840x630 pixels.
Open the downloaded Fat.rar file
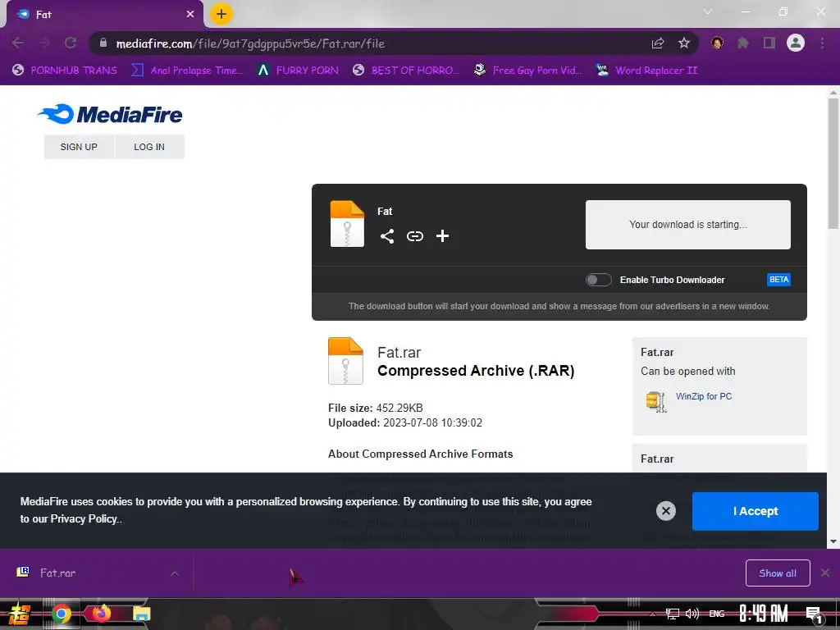[x=57, y=573]
